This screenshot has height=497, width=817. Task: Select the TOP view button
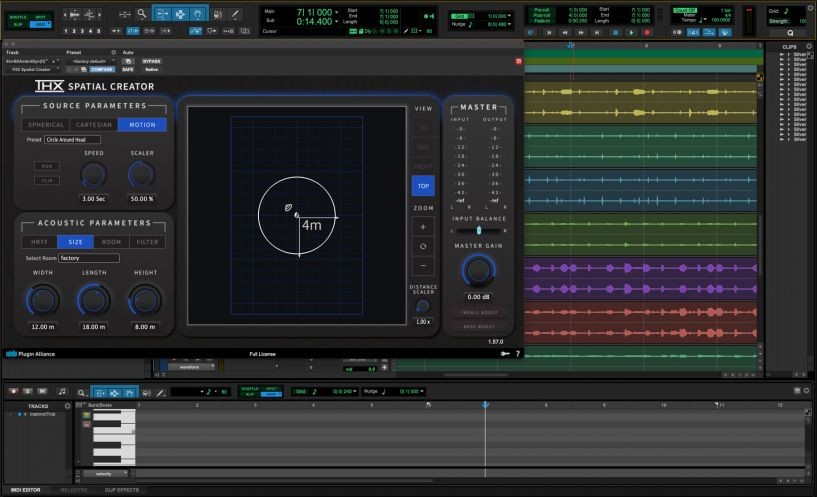[423, 186]
